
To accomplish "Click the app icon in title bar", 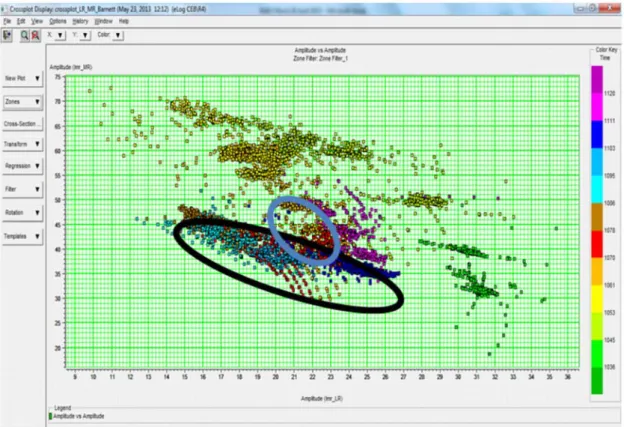I will (x=4, y=9).
